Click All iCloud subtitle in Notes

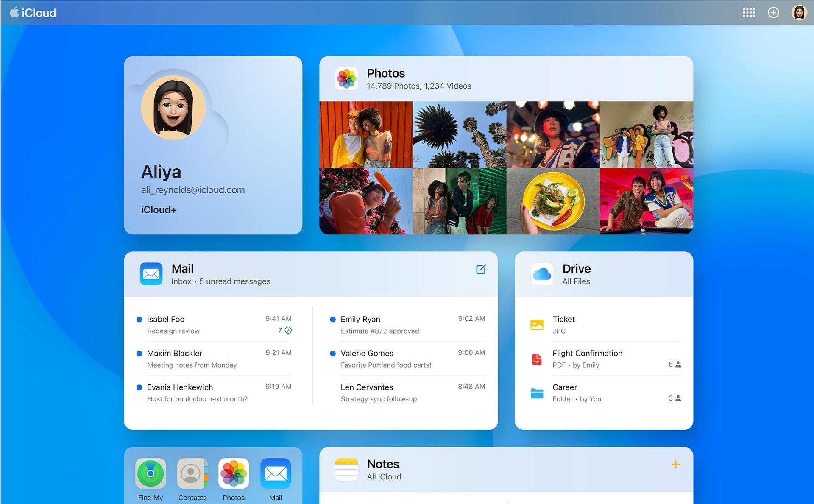coord(384,477)
